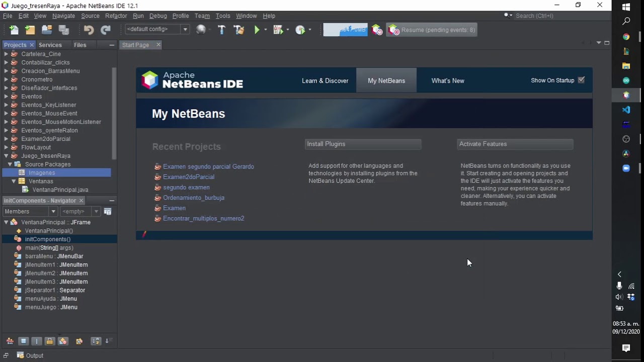644x362 pixels.
Task: Select barraMenu : JMenuBar member
Action: (x=54, y=256)
